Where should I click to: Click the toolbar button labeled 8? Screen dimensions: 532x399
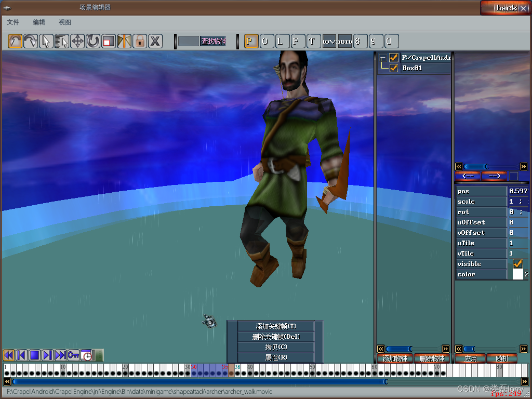361,42
